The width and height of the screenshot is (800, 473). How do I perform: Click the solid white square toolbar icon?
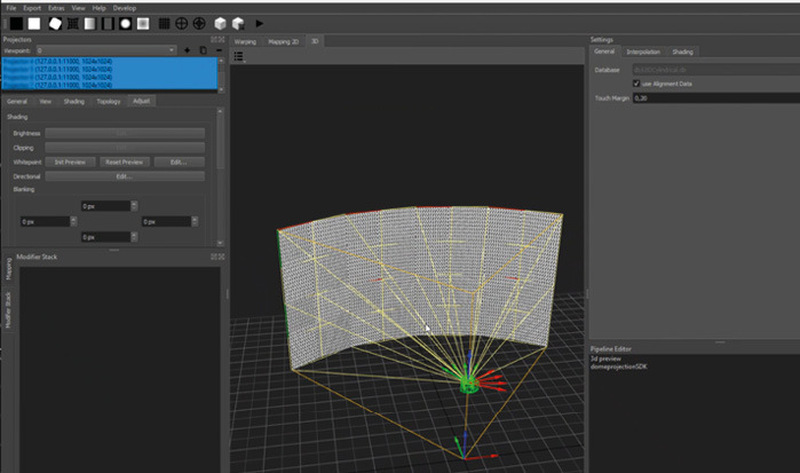pos(33,23)
